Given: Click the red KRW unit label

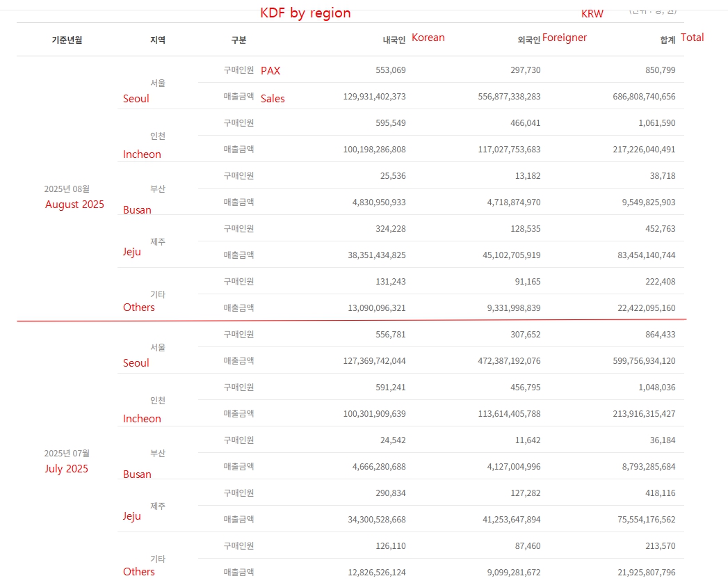Looking at the screenshot, I should tap(592, 14).
